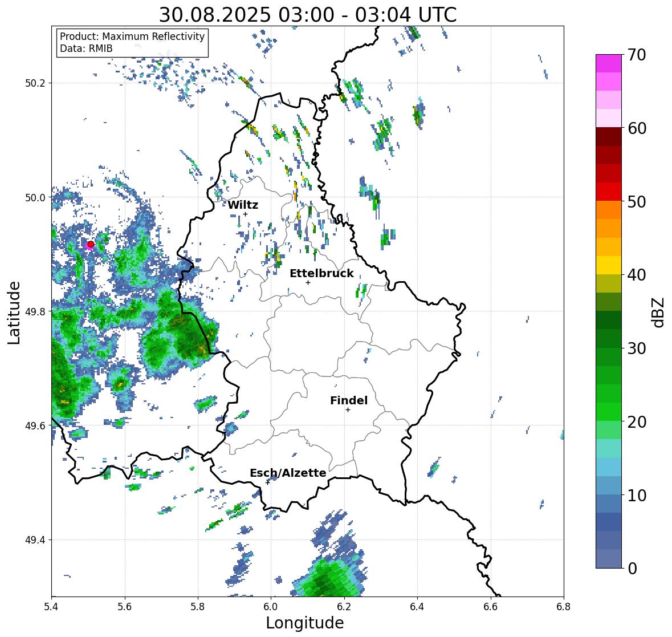Click the 6.8 longitude tick label
The image size is (672, 637).
(x=563, y=607)
